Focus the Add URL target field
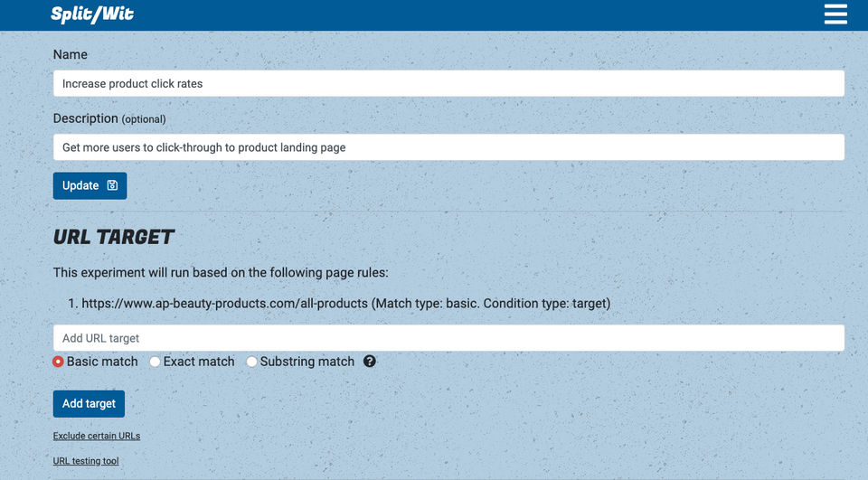 tap(448, 338)
